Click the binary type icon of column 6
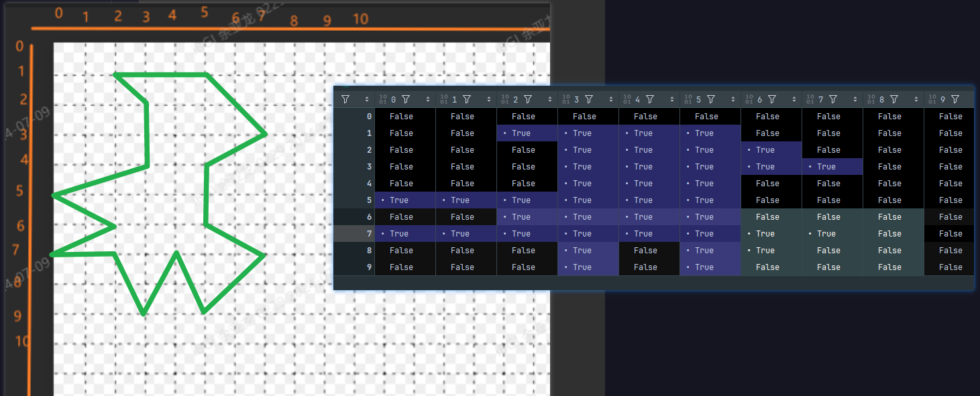Image resolution: width=980 pixels, height=396 pixels. coord(749,99)
